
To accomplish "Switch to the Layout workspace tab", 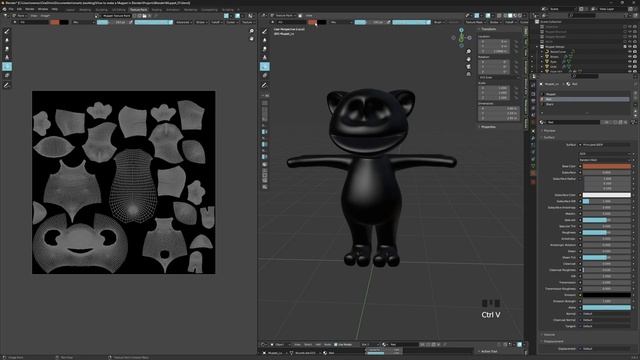I will (x=71, y=9).
